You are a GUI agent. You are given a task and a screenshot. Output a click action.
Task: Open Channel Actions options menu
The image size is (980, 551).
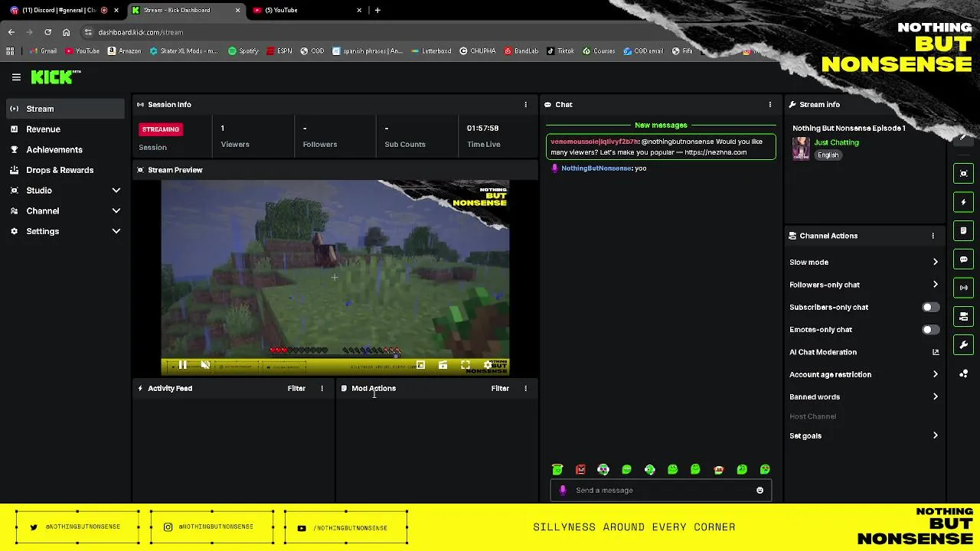pyautogui.click(x=933, y=236)
